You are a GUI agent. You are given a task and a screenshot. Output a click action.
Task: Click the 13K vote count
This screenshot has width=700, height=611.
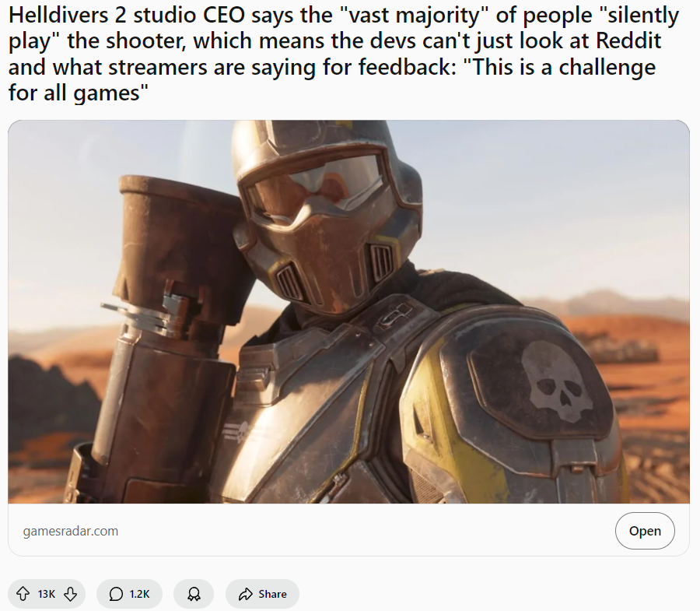47,594
